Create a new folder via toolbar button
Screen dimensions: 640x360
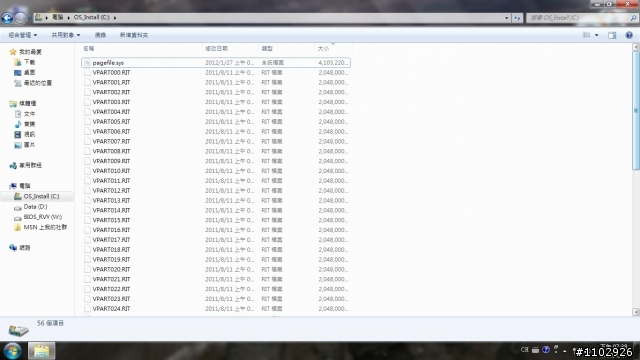point(134,35)
